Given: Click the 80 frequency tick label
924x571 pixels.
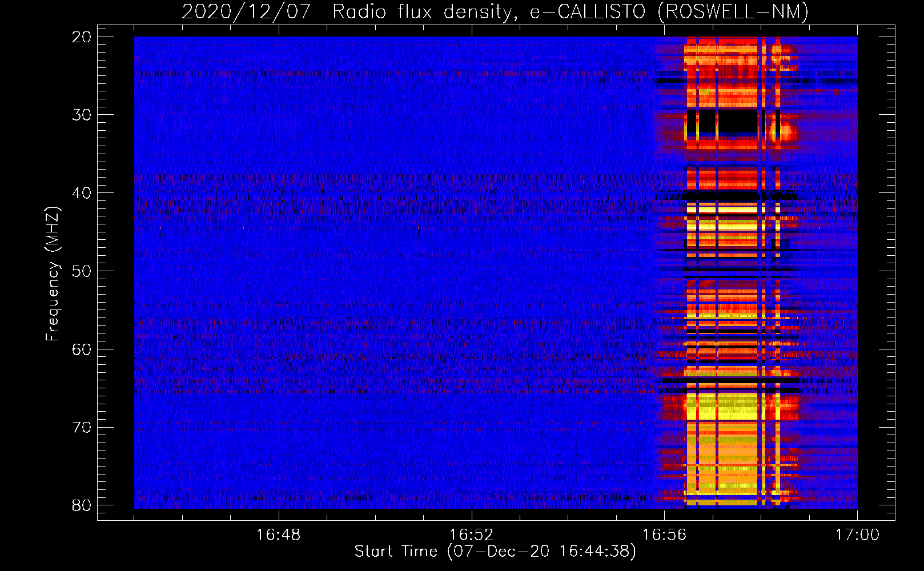Looking at the screenshot, I should (82, 505).
